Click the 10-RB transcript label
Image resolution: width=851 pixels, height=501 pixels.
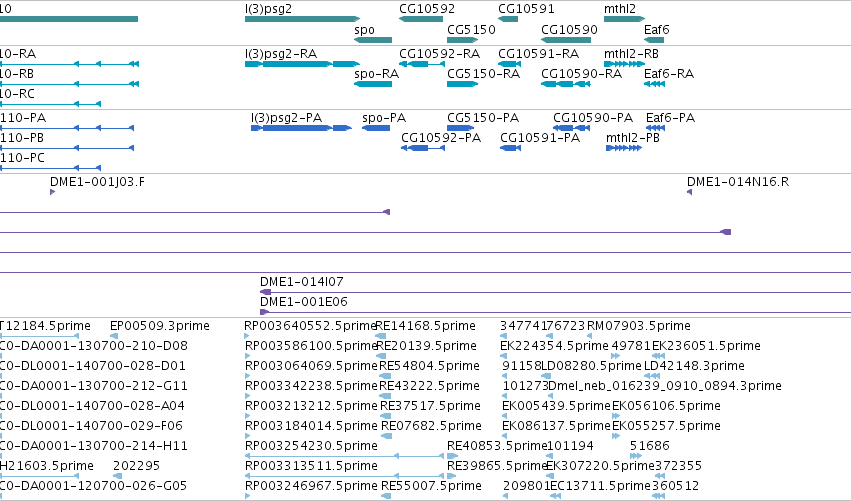[17, 74]
